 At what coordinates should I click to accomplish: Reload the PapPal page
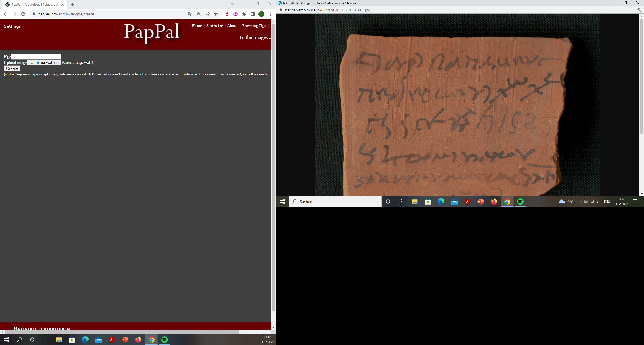(x=23, y=14)
